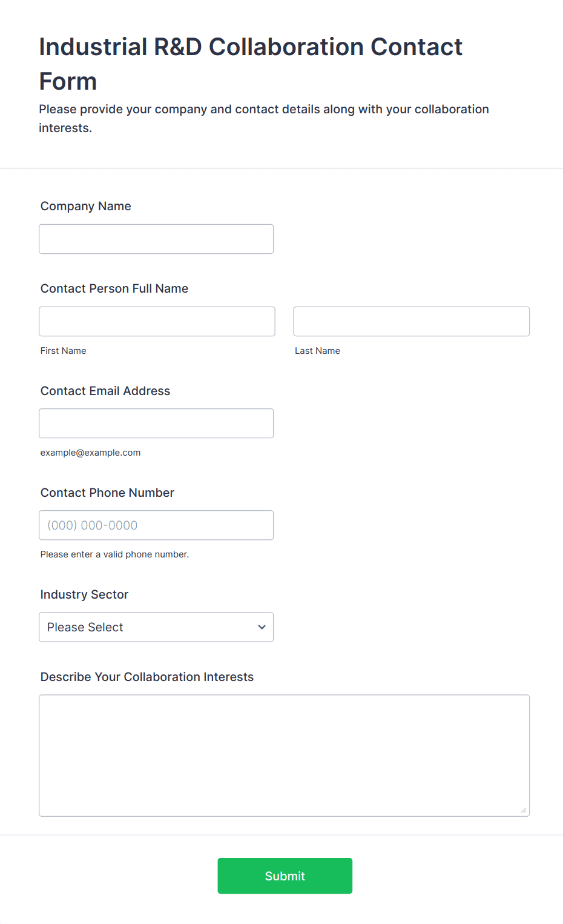
Task: Click the "Contact Email Address" label
Action: (x=105, y=391)
